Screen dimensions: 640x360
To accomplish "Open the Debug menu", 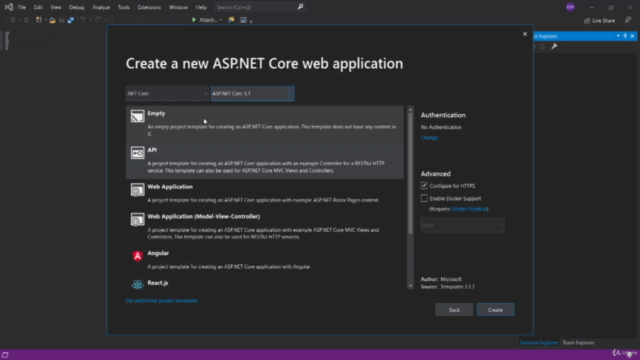I will [76, 7].
